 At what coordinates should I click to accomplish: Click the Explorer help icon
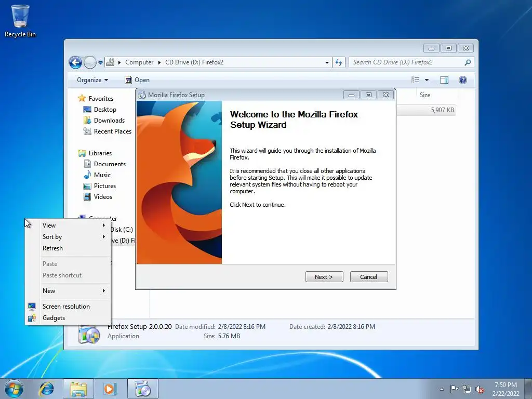(x=463, y=80)
